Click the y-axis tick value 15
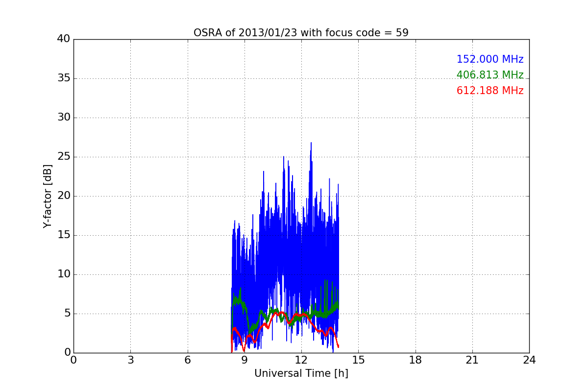 [63, 235]
